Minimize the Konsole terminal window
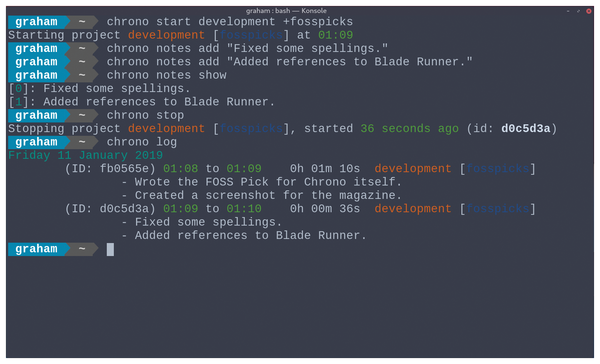Image resolution: width=600 pixels, height=364 pixels. 568,11
